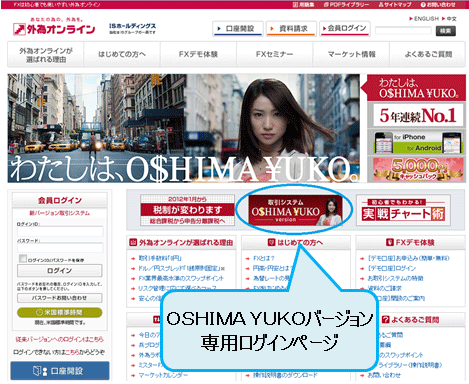The image size is (469, 384).
Task: Click the ログインID input field
Action: tap(60, 232)
